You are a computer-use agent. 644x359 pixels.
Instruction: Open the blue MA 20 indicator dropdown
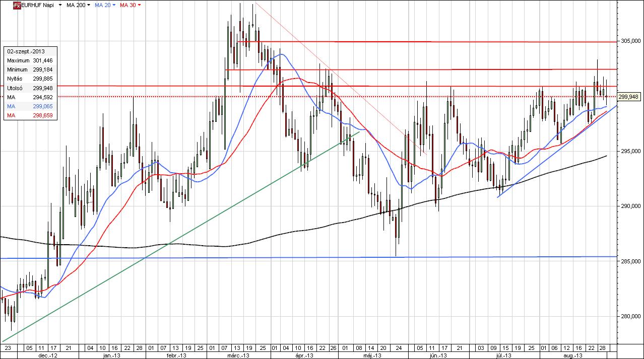[114, 5]
